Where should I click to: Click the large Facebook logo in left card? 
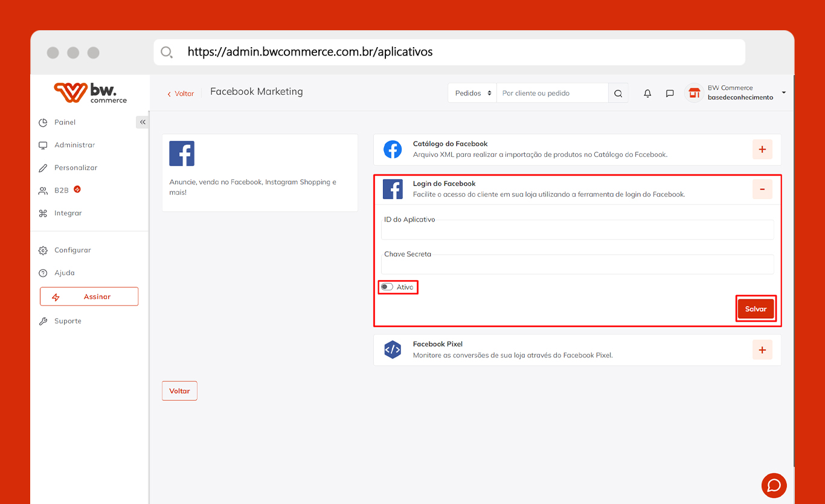tap(182, 154)
